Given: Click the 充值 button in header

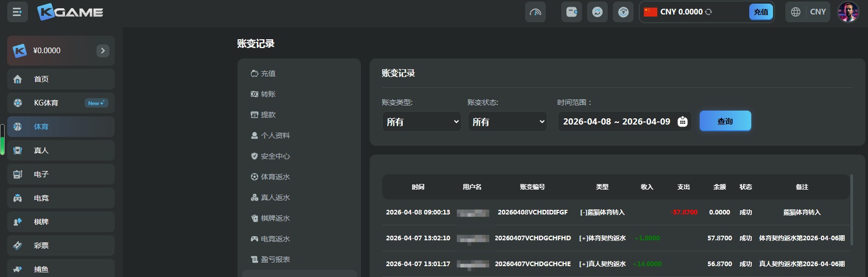Looking at the screenshot, I should (761, 12).
